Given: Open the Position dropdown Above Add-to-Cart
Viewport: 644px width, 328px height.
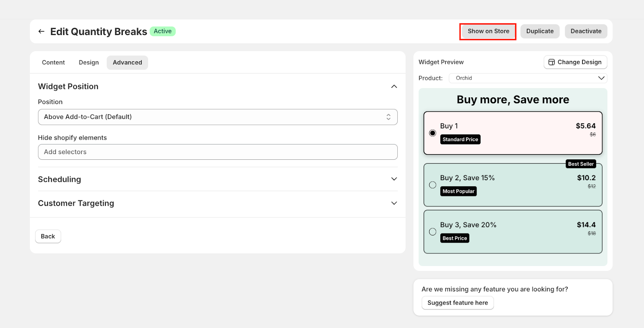Looking at the screenshot, I should tap(217, 117).
